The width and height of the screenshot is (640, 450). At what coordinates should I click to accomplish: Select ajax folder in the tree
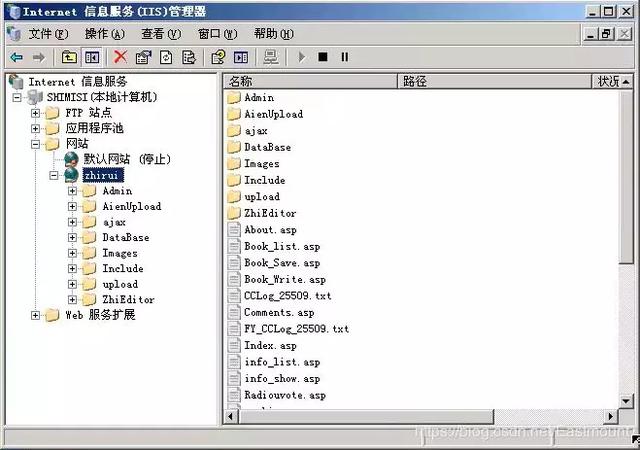(114, 223)
